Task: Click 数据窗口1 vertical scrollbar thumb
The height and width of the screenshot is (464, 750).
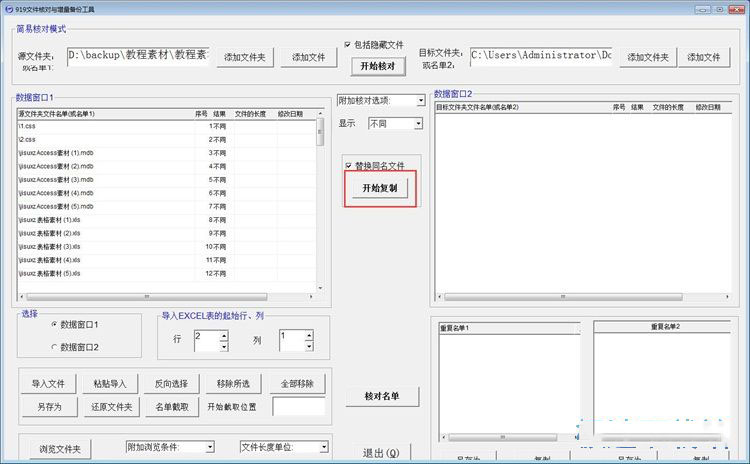Action: coord(320,132)
